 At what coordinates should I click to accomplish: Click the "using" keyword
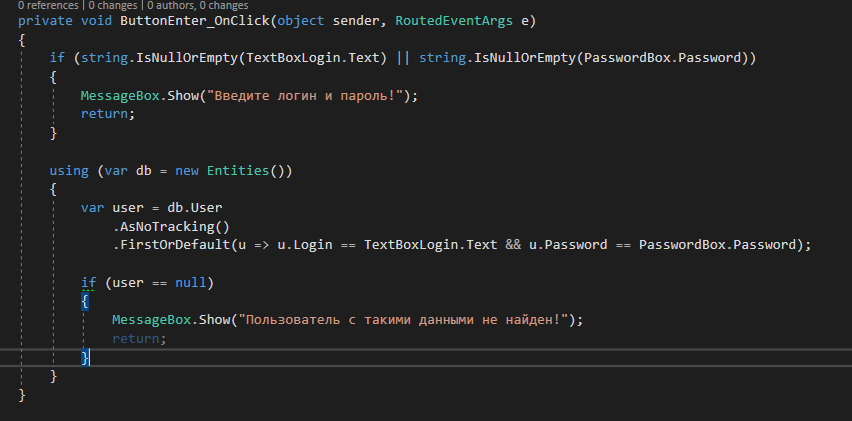tap(69, 171)
